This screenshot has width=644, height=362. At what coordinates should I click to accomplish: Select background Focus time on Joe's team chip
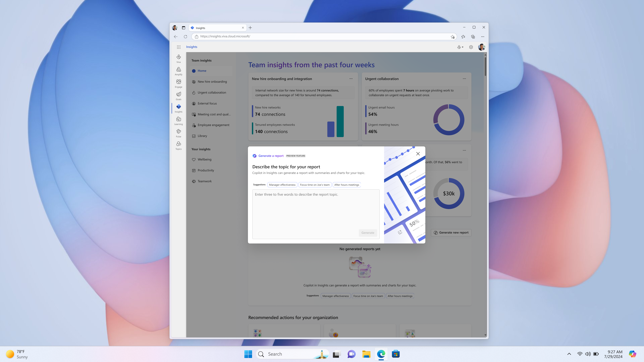click(x=368, y=296)
